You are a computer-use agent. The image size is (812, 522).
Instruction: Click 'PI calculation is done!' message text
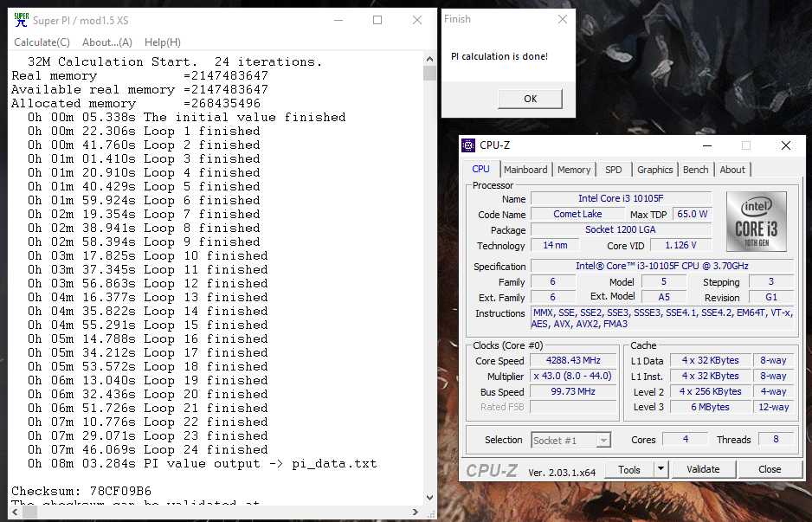click(499, 56)
